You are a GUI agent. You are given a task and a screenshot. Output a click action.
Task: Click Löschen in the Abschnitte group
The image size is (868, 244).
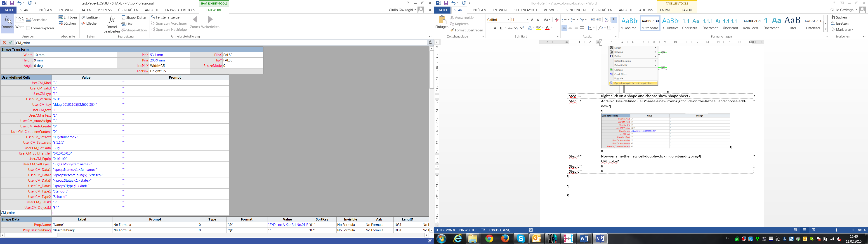(x=67, y=23)
